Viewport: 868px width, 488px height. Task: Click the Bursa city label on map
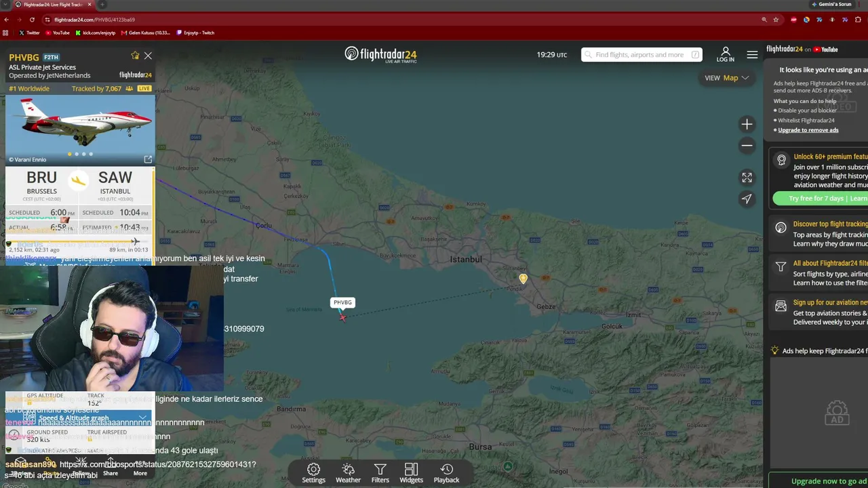(480, 447)
